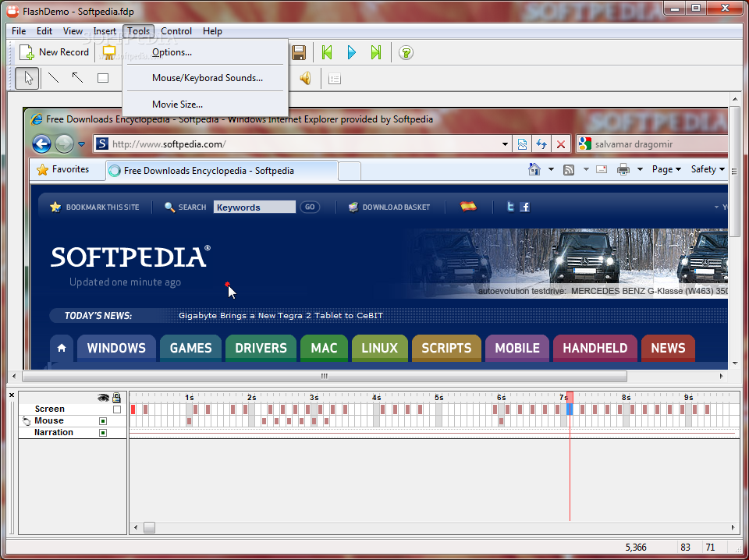Click the New Record button
The height and width of the screenshot is (560, 749).
point(54,52)
